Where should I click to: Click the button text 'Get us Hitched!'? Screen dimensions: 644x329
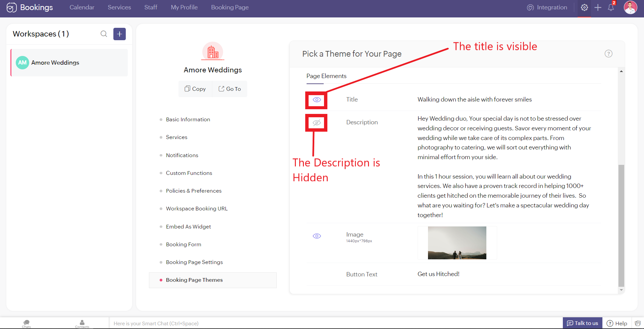pos(438,274)
